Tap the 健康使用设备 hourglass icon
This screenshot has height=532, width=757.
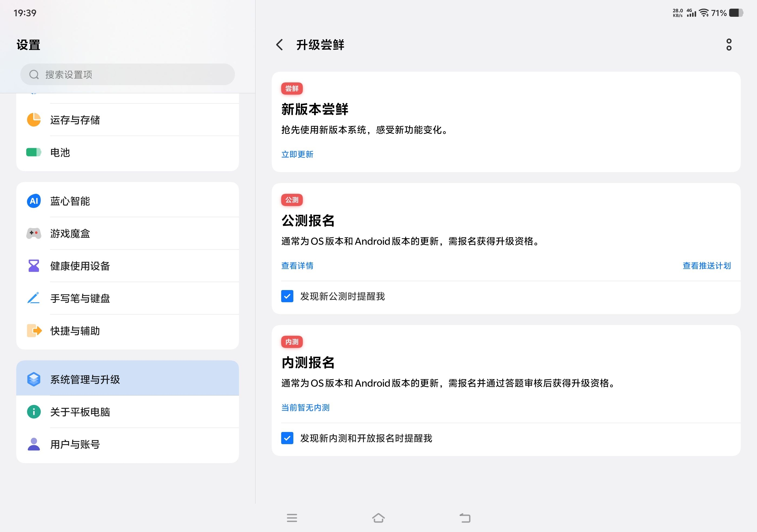[x=34, y=266]
